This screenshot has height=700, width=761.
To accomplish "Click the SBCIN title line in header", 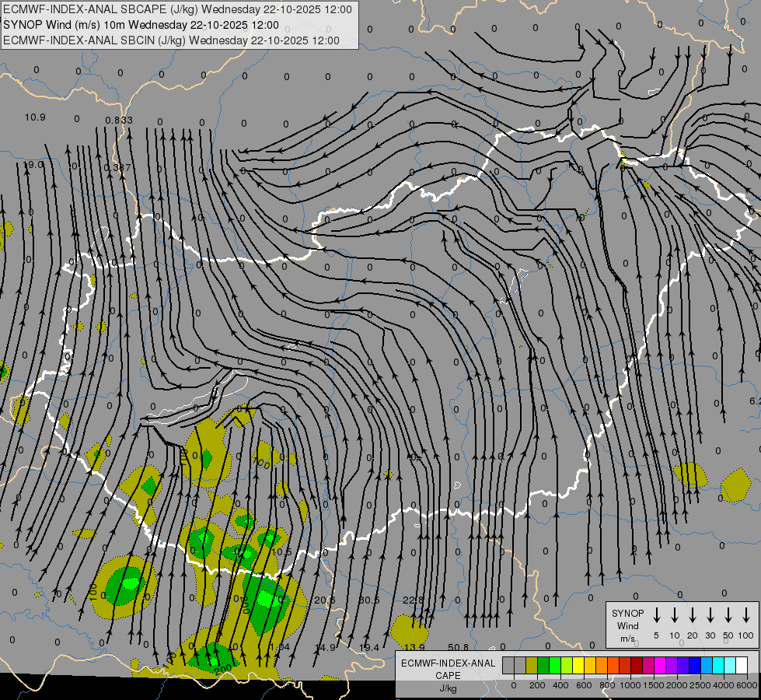I will (x=171, y=40).
